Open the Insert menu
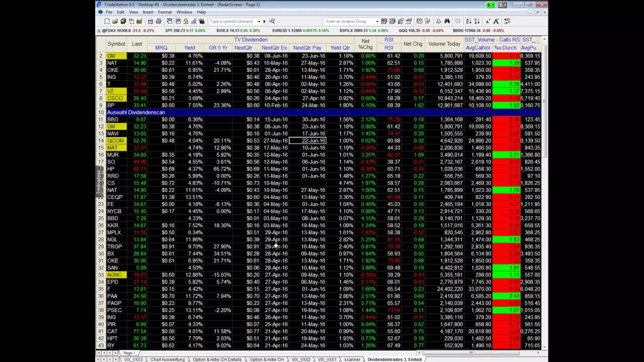This screenshot has width=644, height=362. [x=148, y=12]
